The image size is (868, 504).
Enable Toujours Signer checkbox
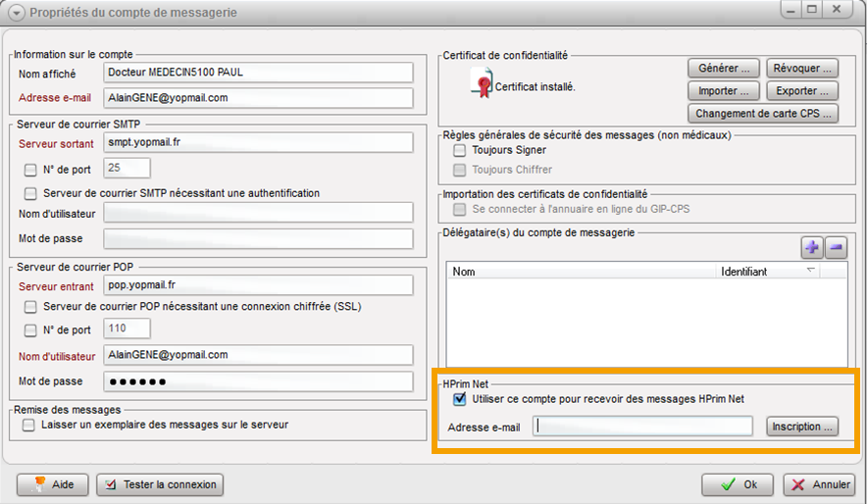(x=459, y=151)
